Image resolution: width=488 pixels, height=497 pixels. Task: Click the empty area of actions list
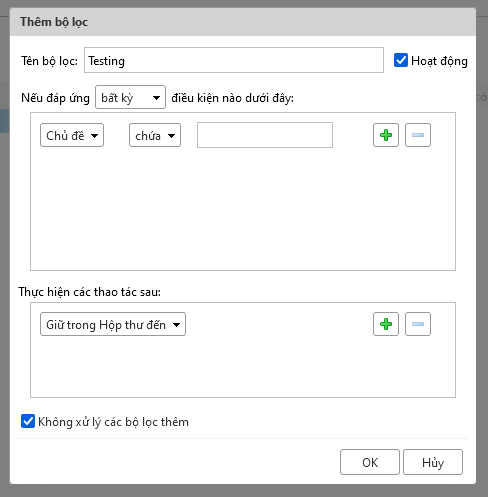(243, 367)
